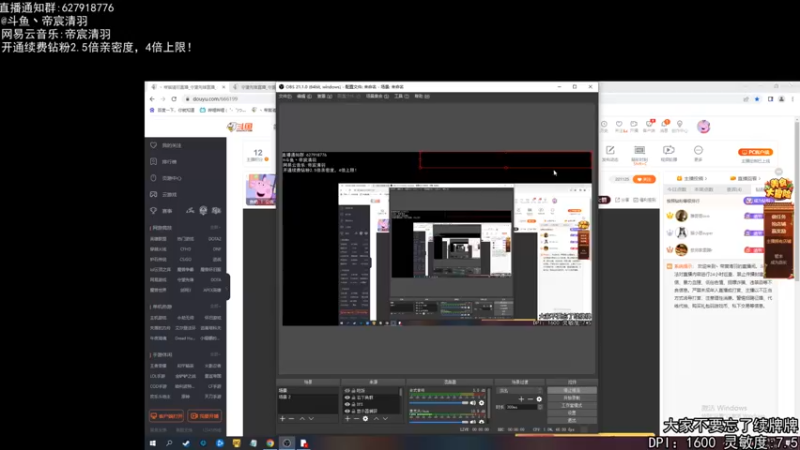800x450 pixels.
Task: Toggle lock on second OBS source
Action: [x=353, y=397]
